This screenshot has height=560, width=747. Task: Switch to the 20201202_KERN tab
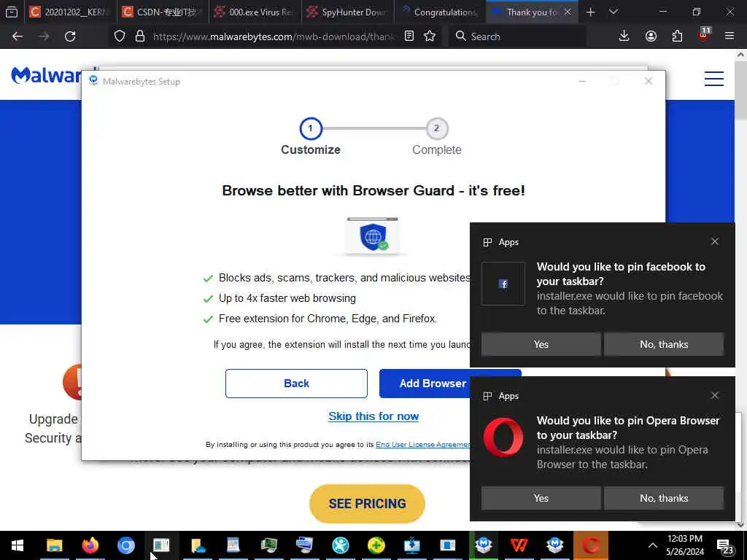71,12
